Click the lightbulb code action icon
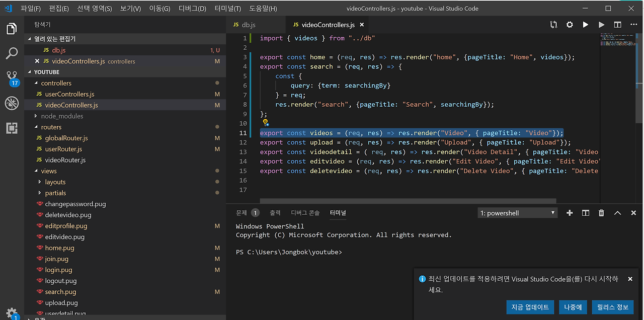Viewport: 644px width, 320px height. 265,122
